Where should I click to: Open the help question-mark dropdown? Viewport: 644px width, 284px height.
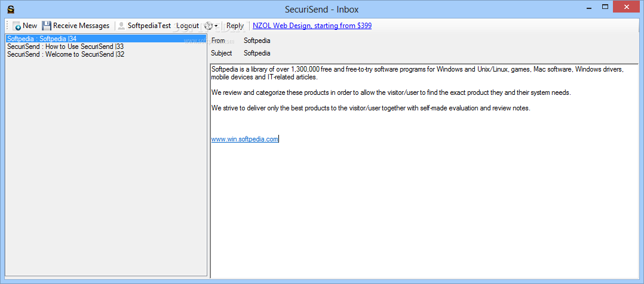click(x=211, y=26)
